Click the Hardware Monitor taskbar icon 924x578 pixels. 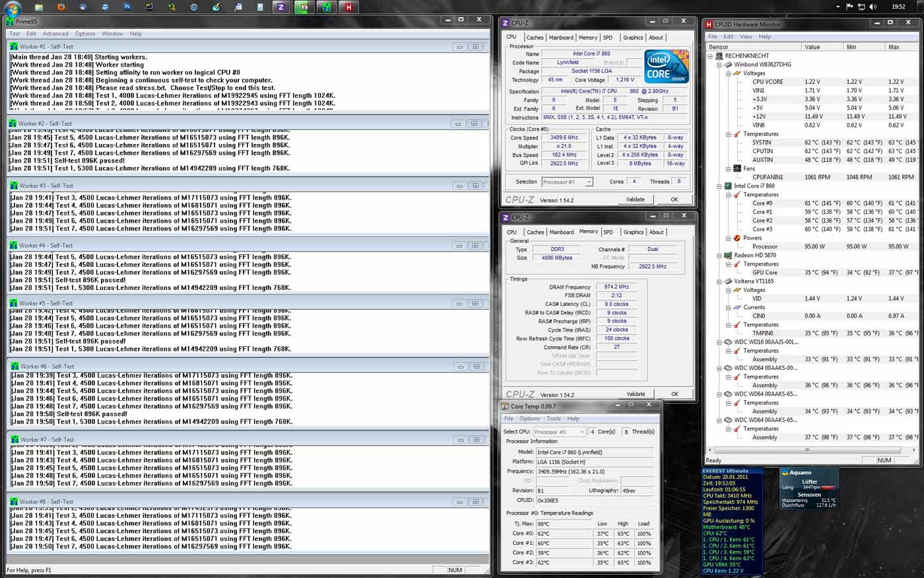tap(348, 7)
